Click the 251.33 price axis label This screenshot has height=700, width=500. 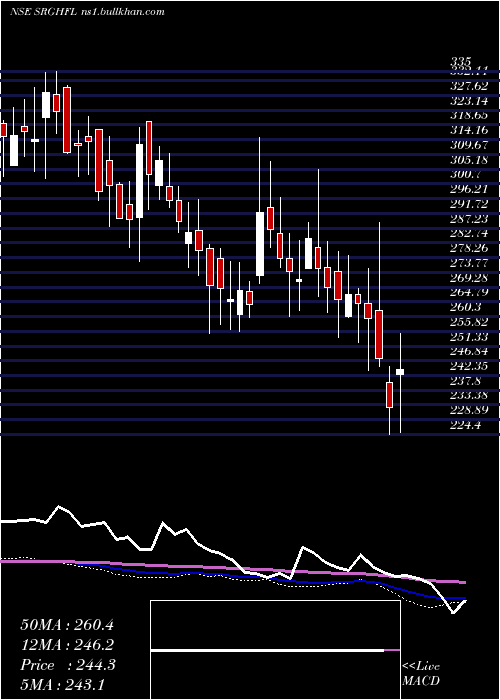pos(469,337)
